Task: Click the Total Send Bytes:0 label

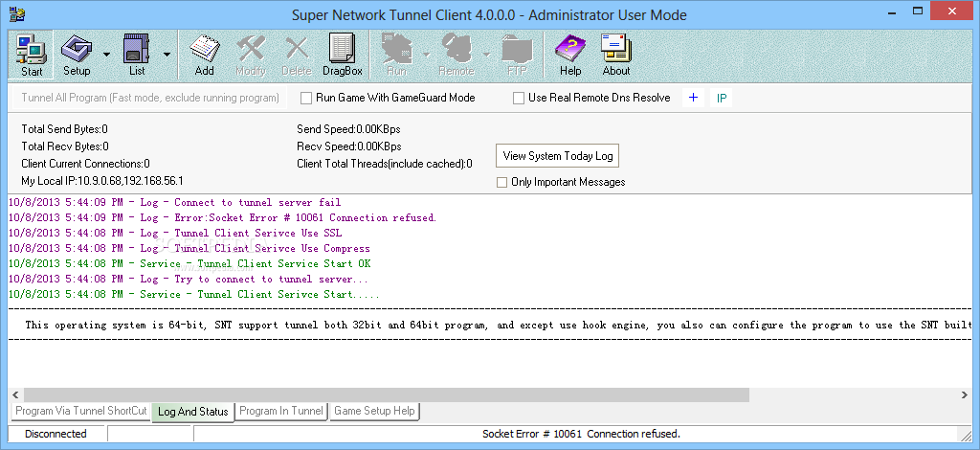Action: (64, 129)
